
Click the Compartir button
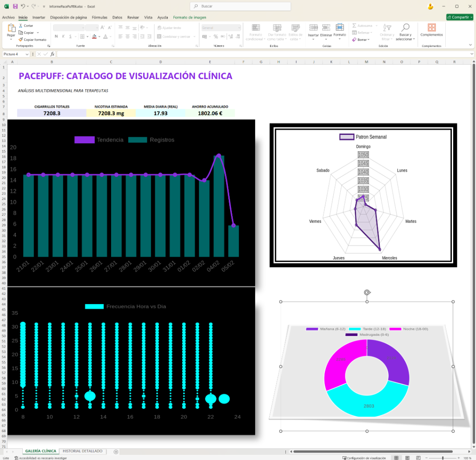460,17
